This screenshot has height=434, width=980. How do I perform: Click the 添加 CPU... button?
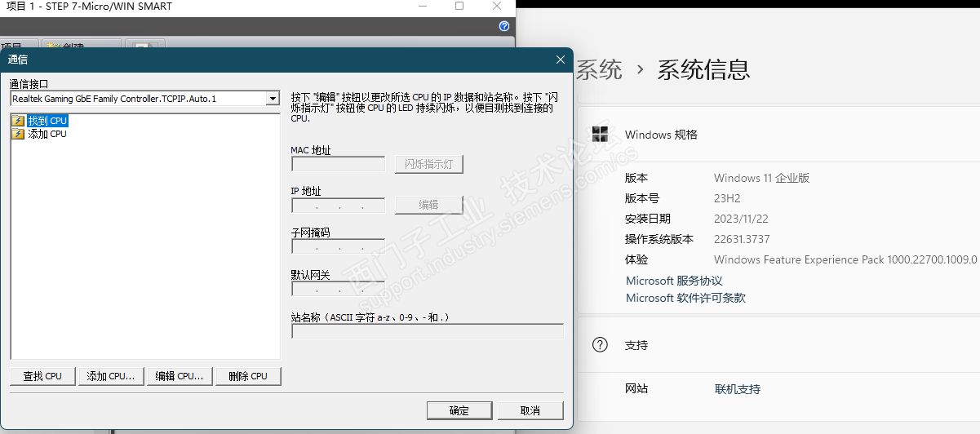click(x=111, y=376)
